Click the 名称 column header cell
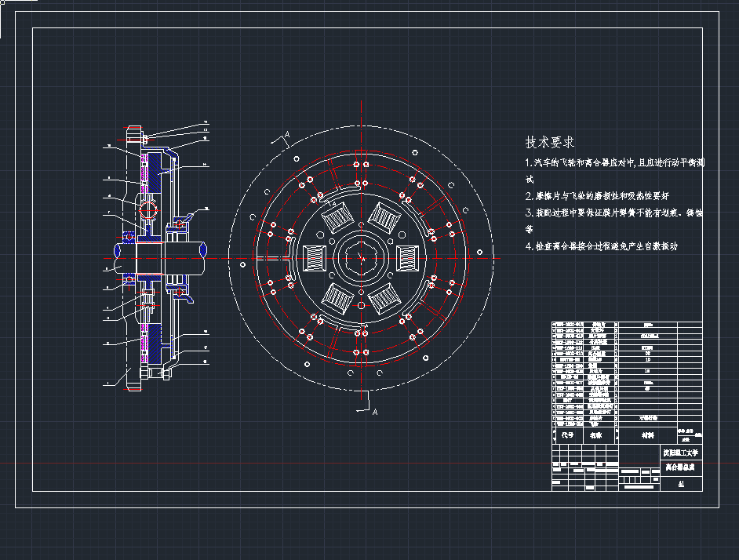This screenshot has width=739, height=560. point(597,435)
